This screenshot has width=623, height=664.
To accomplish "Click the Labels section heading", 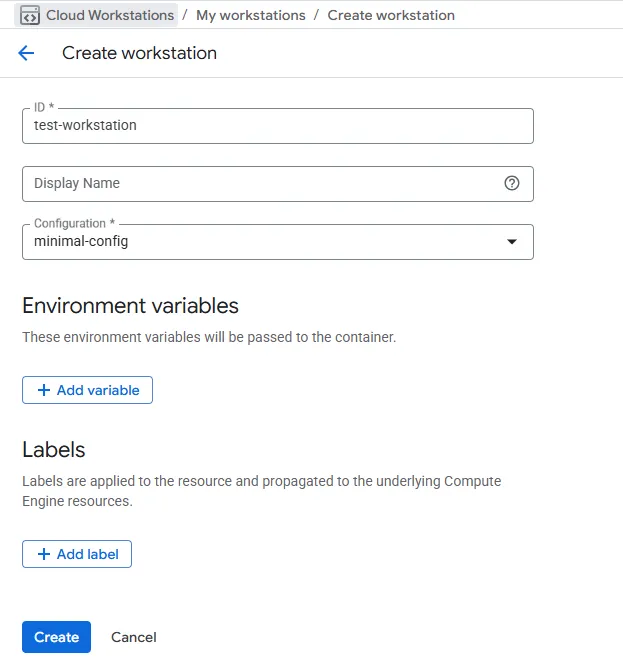I will [x=54, y=450].
